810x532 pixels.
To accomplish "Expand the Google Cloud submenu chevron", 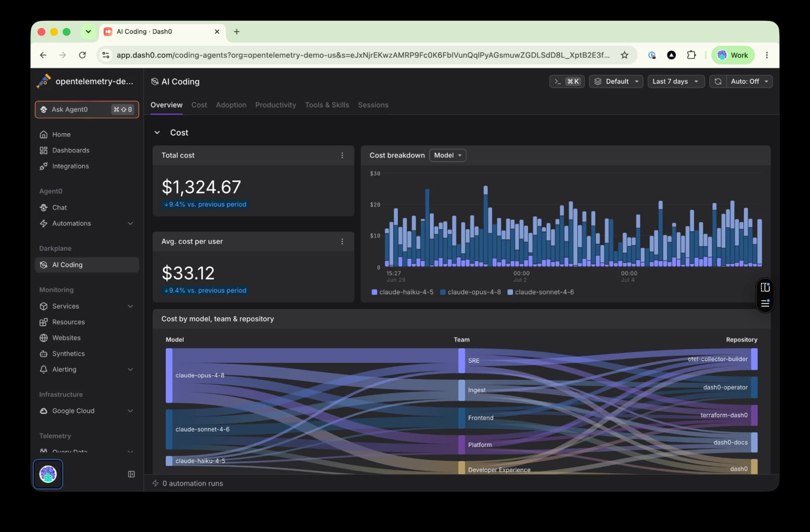I will pos(130,411).
